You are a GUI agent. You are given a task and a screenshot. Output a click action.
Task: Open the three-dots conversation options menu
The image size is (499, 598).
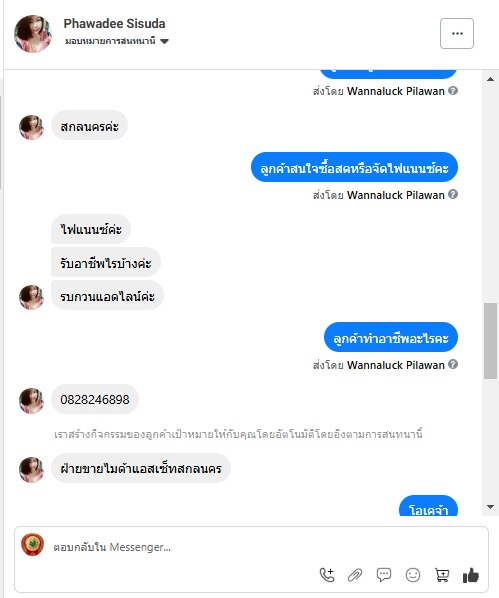click(457, 34)
